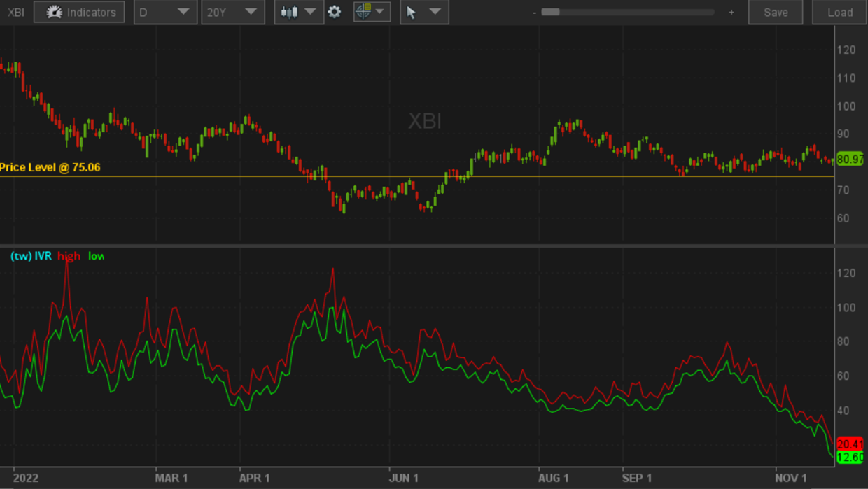Click the AUG 1 date axis label
Screen dimensions: 868x489
(554, 478)
